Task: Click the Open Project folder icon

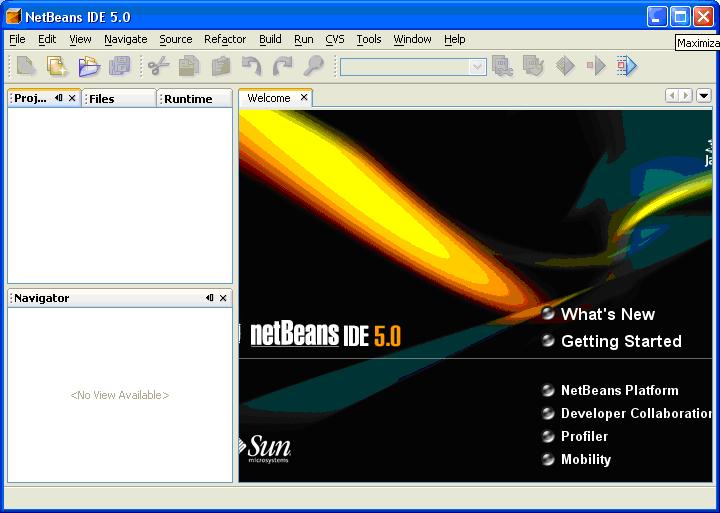Action: [88, 66]
